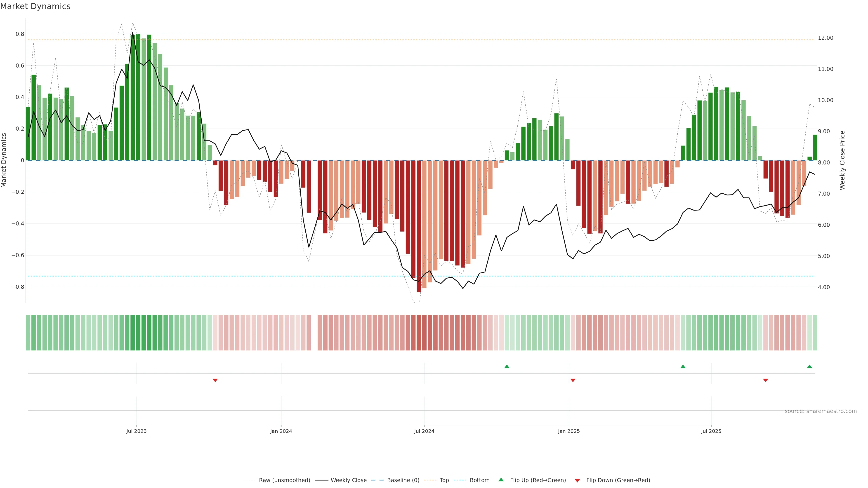This screenshot has height=488, width=868.
Task: Click the first red flip-down triangle marker
Action: click(215, 380)
